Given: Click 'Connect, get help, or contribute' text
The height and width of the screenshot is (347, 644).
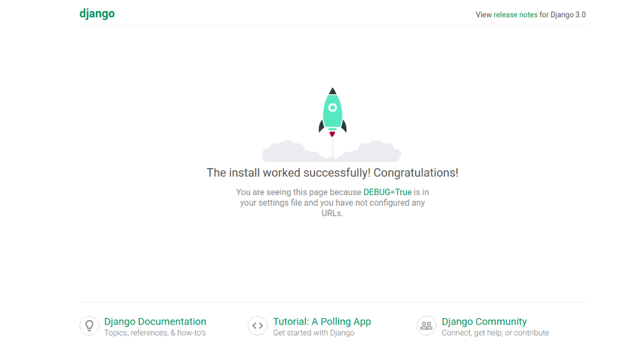Looking at the screenshot, I should point(495,333).
